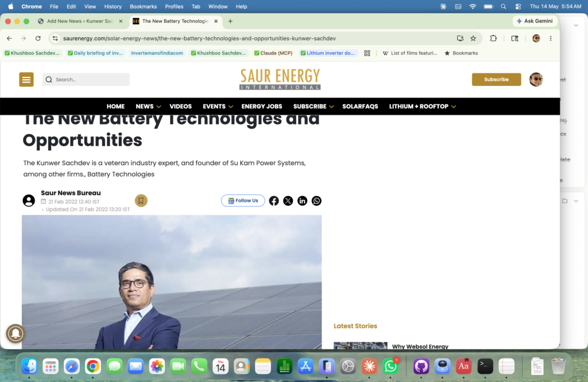Click the Saur News Bureau author avatar
The width and height of the screenshot is (588, 382).
click(x=29, y=201)
